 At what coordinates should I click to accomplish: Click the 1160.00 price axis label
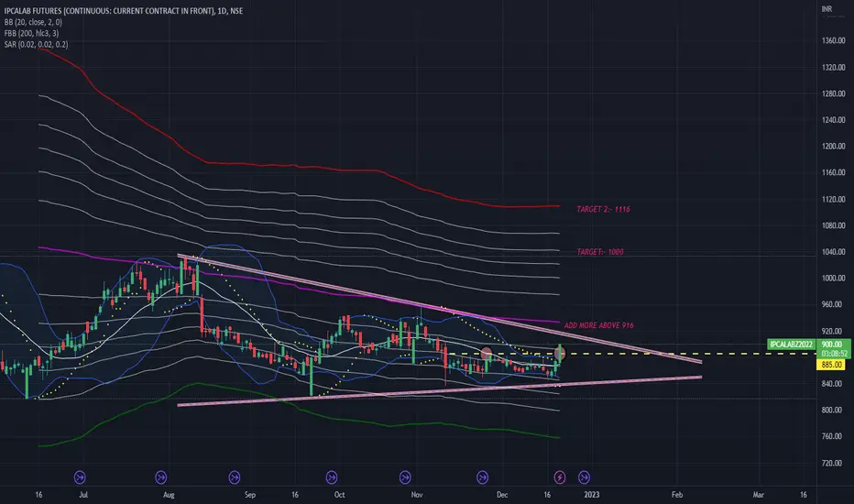tap(833, 172)
